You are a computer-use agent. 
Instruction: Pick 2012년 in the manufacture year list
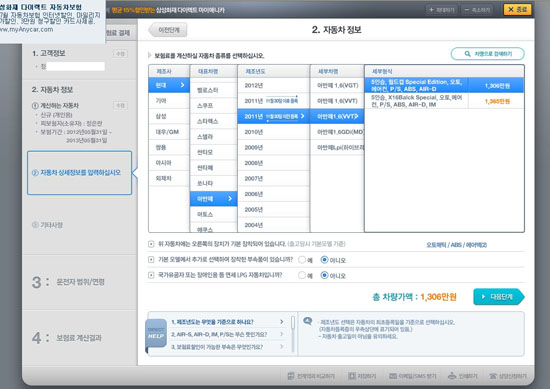pyautogui.click(x=274, y=85)
